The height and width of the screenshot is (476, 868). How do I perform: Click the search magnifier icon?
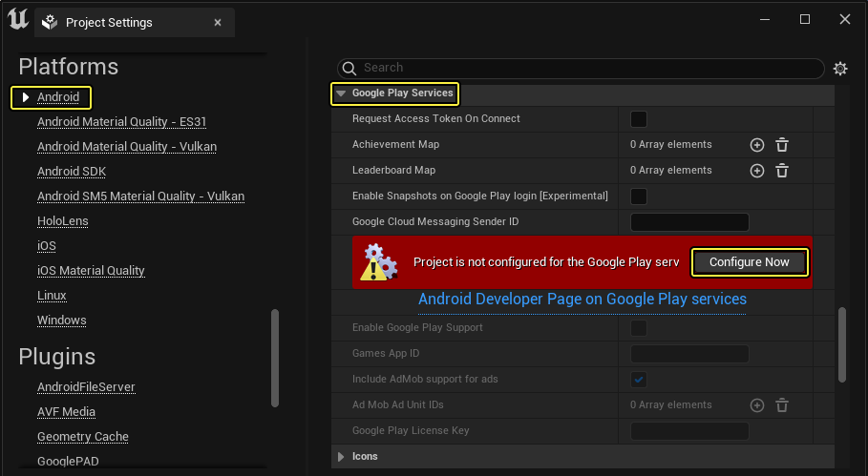(349, 68)
